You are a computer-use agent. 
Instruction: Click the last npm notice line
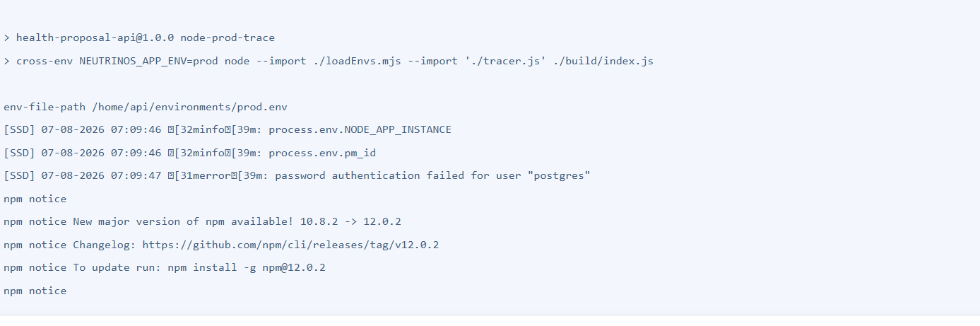click(35, 291)
